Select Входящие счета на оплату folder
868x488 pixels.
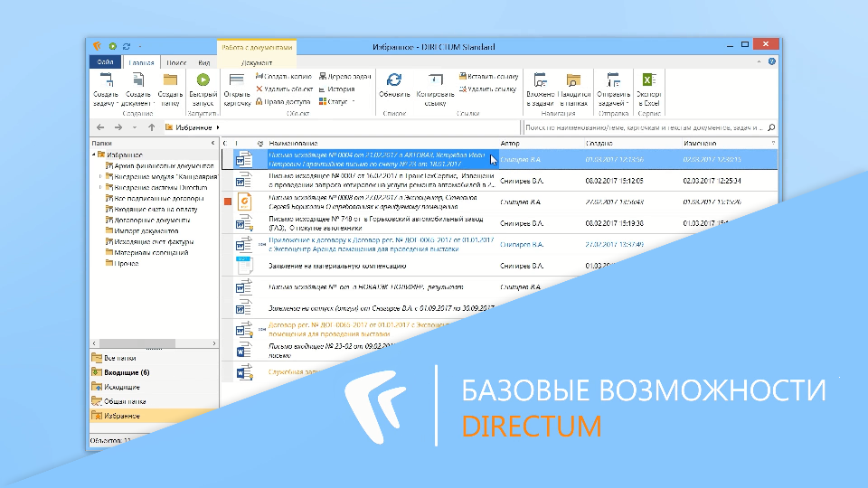tap(151, 209)
